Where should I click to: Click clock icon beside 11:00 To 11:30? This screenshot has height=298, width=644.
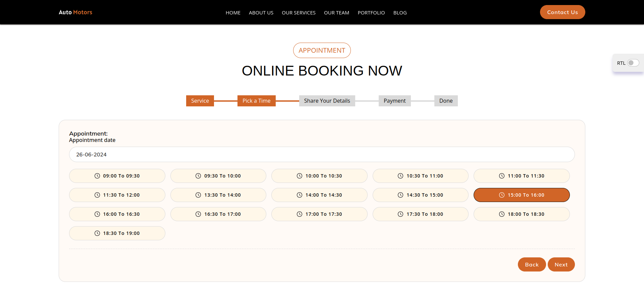coord(502,176)
